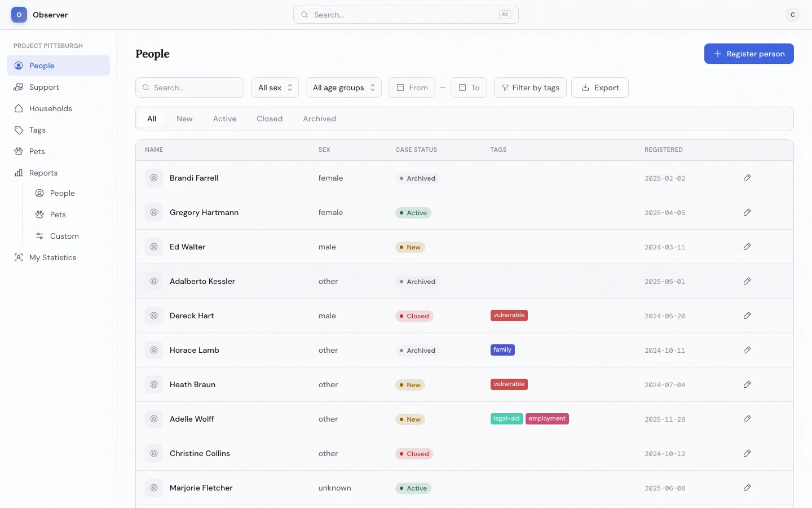This screenshot has height=508, width=812.
Task: Open the All age groups dropdown
Action: tap(343, 87)
